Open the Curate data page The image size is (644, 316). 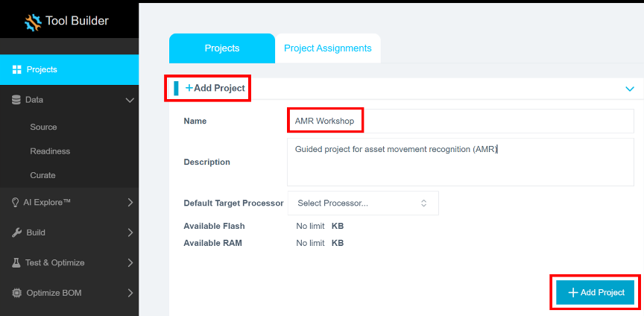tap(42, 175)
